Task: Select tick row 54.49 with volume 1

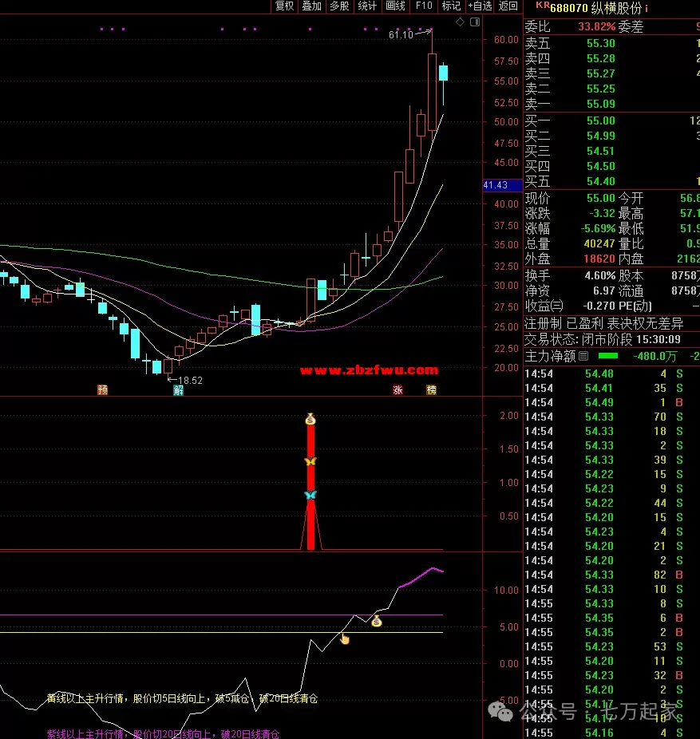Action: pyautogui.click(x=612, y=402)
